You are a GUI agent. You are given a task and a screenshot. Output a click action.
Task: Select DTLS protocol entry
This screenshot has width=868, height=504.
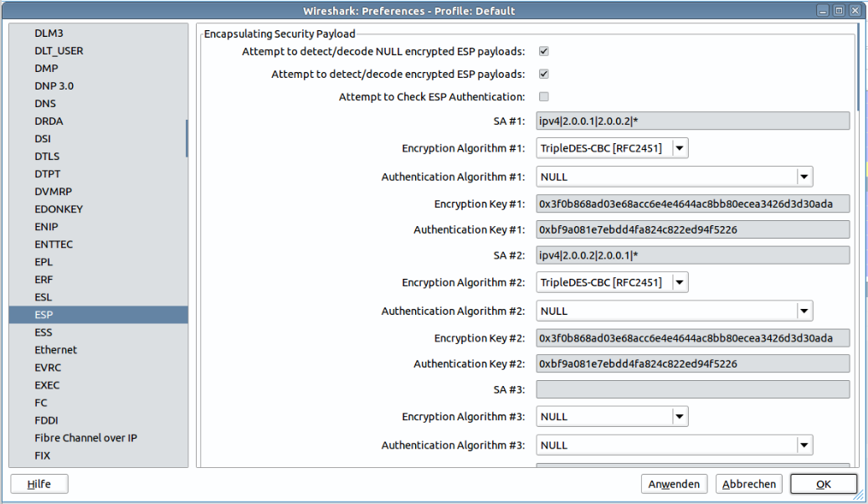tap(98, 157)
